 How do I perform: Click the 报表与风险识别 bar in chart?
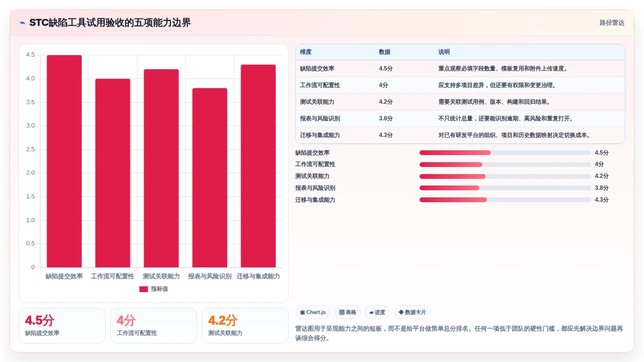point(210,178)
